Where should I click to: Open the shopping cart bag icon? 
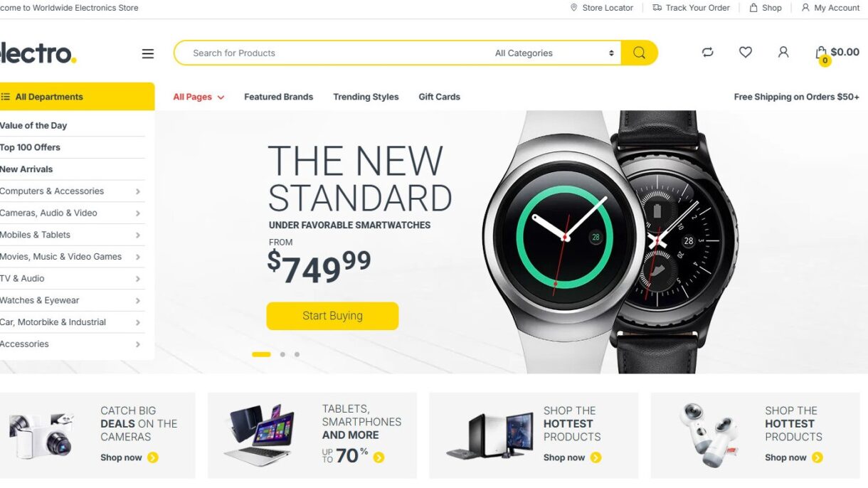821,53
